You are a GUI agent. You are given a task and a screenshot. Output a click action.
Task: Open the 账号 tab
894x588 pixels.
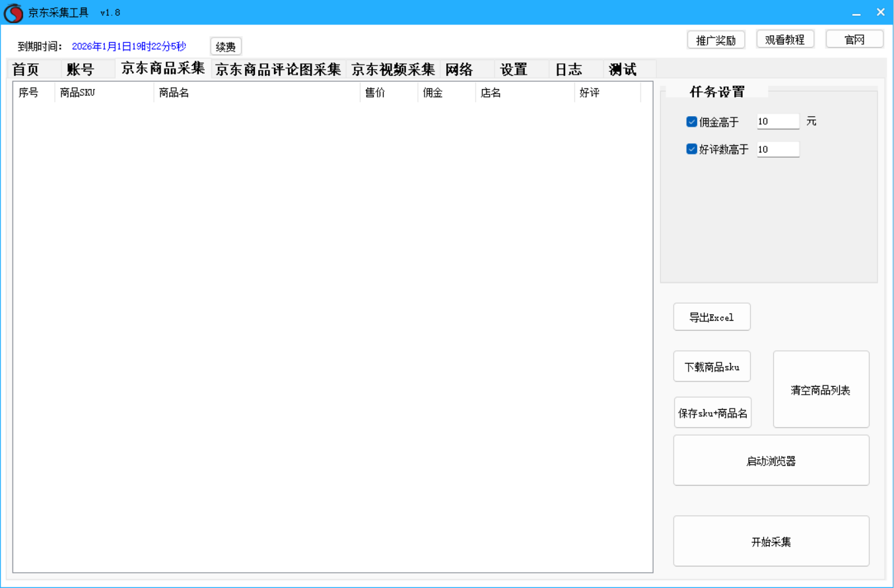(x=81, y=70)
